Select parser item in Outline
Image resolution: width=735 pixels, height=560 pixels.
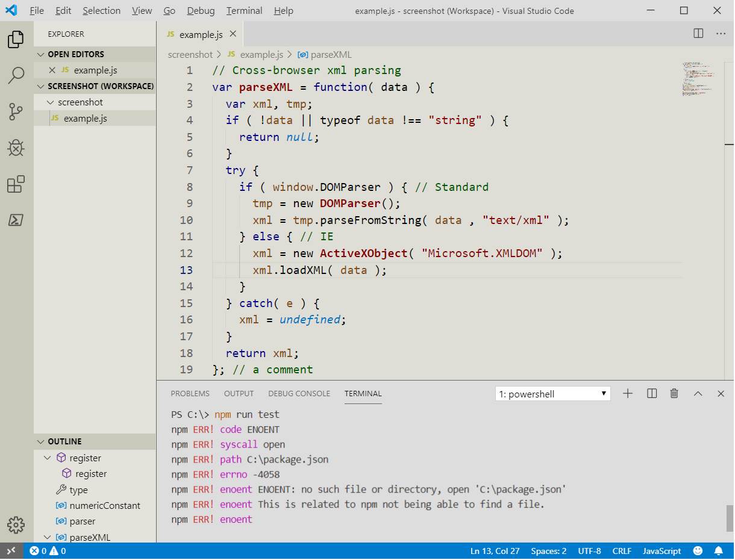pos(76,521)
